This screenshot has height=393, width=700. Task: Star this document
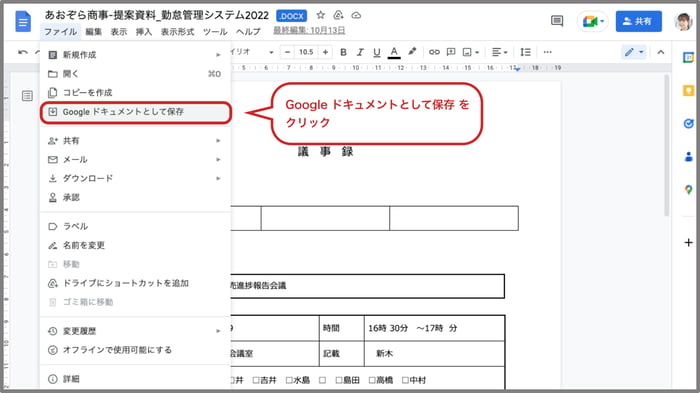point(321,15)
